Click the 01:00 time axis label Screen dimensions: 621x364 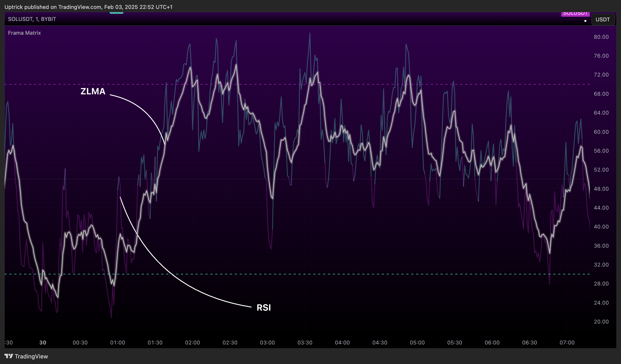coord(118,343)
